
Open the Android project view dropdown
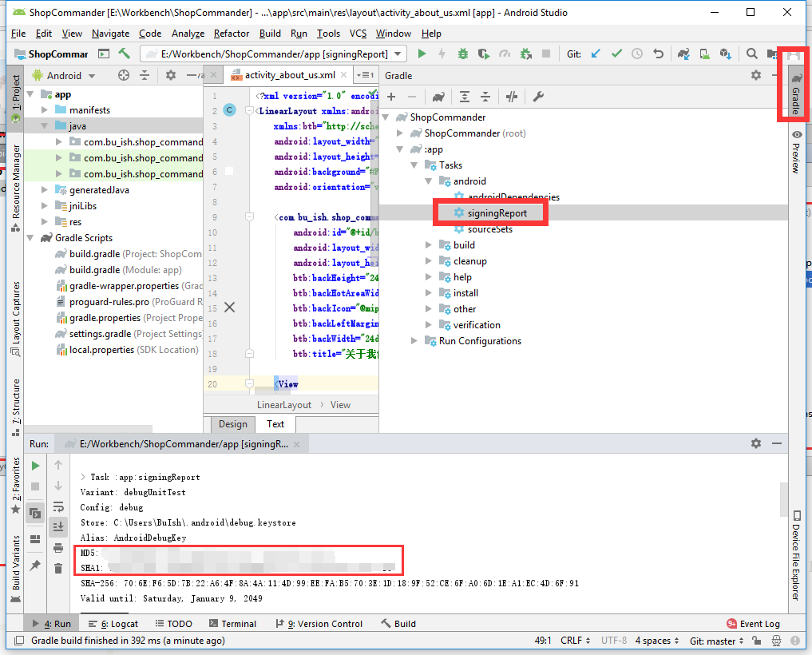(64, 76)
